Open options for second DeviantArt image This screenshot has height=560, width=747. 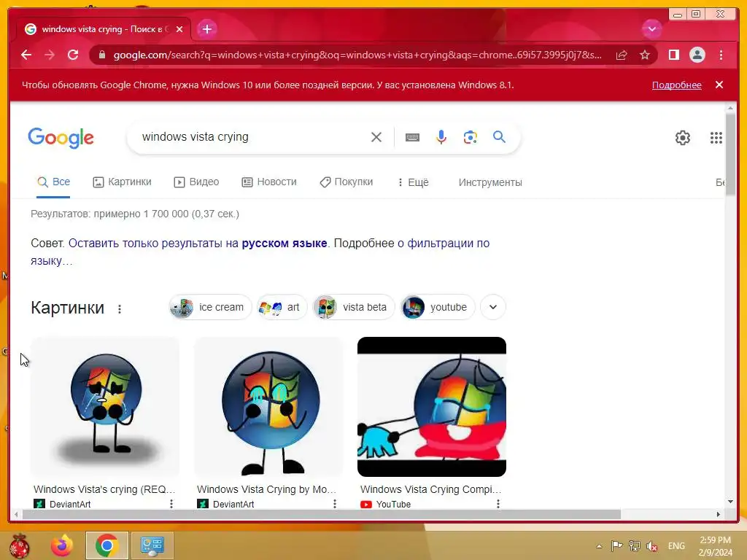[x=335, y=503]
